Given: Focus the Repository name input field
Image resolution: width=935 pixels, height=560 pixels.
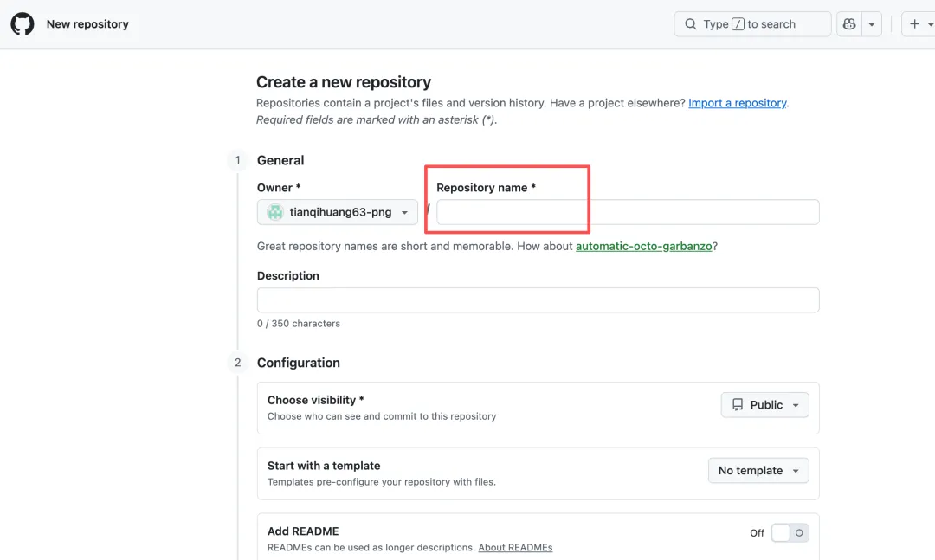Looking at the screenshot, I should [627, 212].
